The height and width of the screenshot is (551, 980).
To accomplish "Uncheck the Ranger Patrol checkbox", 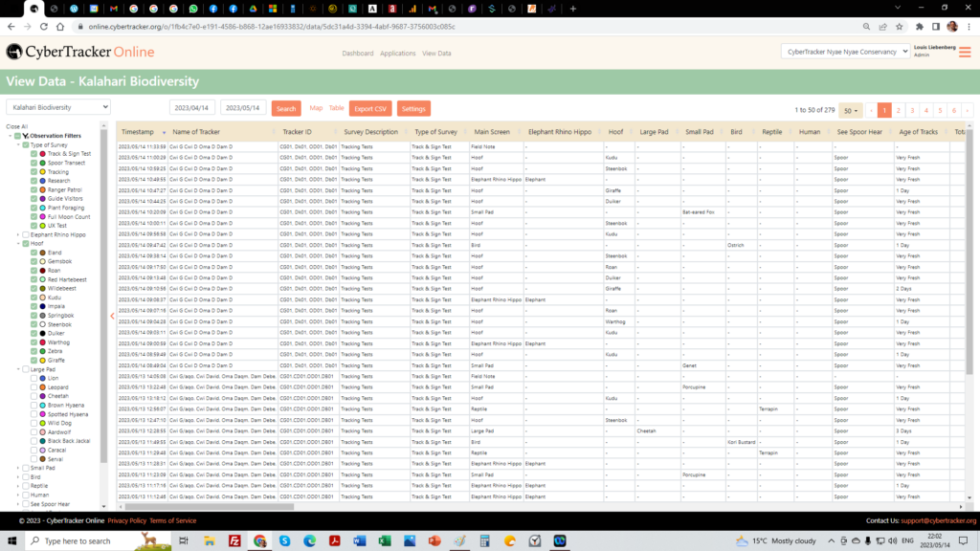I will pyautogui.click(x=33, y=190).
